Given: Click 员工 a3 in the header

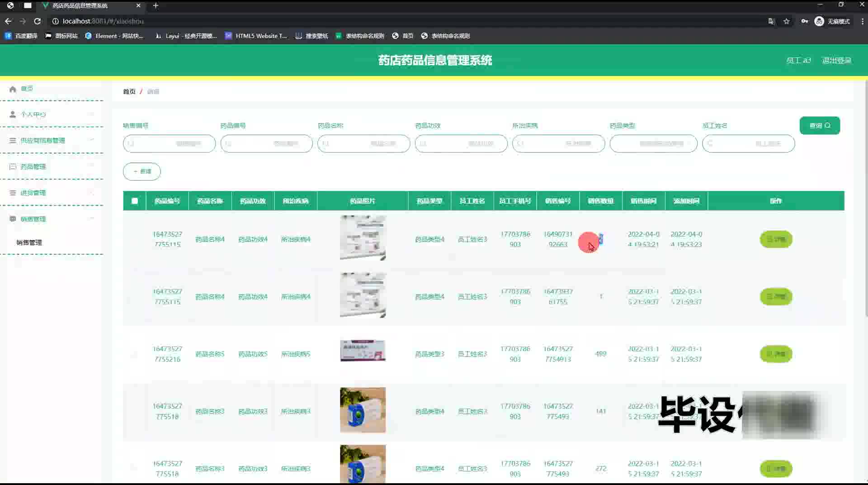Looking at the screenshot, I should tap(798, 60).
